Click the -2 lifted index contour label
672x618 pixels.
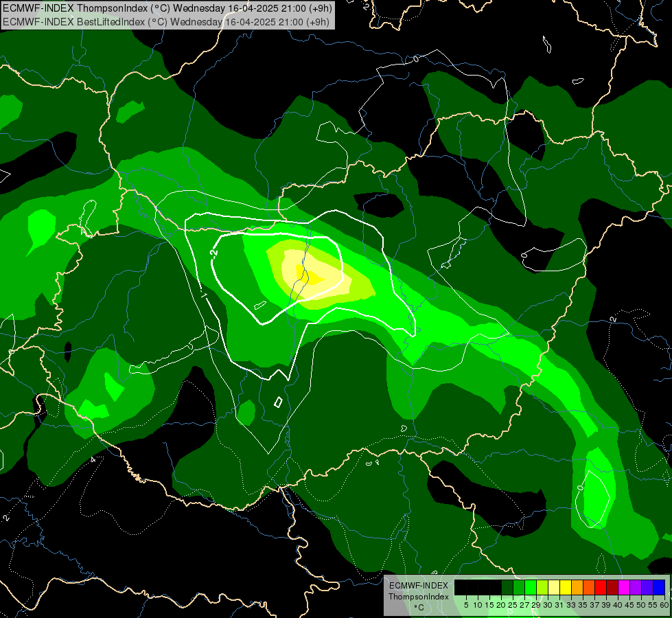[214, 253]
